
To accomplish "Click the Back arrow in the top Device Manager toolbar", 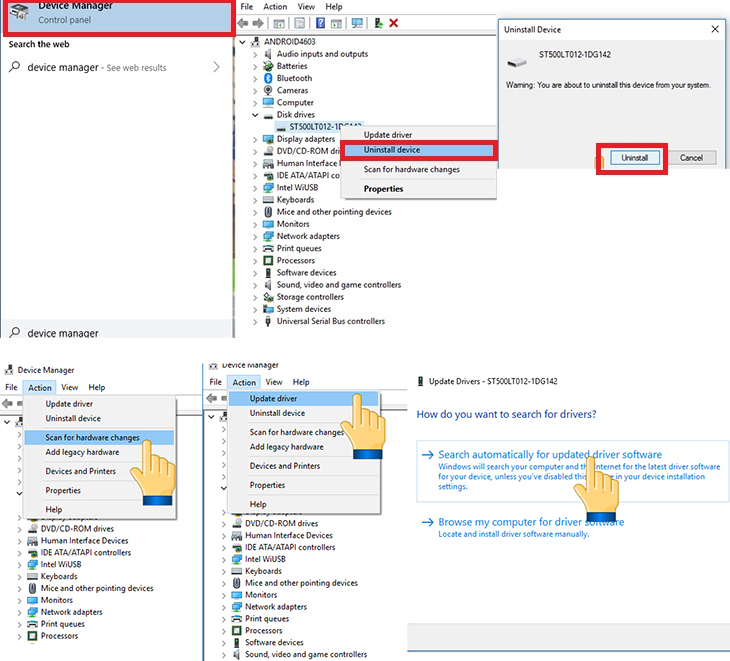I will 243,23.
